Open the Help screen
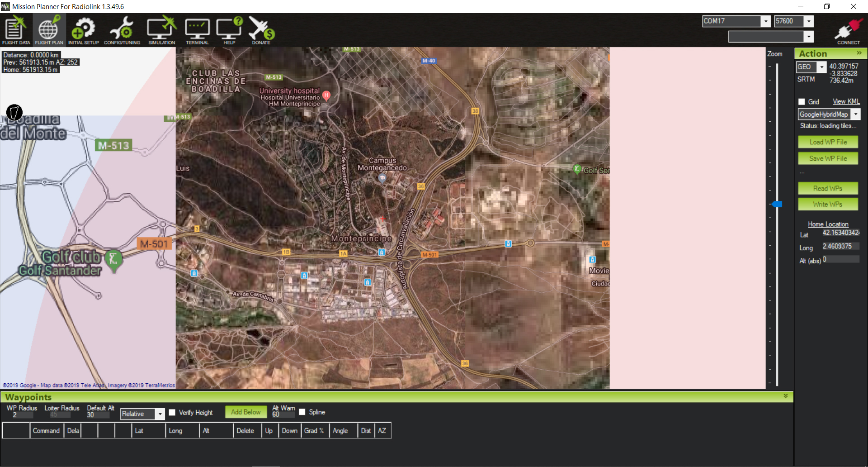This screenshot has width=868, height=467. tap(229, 30)
